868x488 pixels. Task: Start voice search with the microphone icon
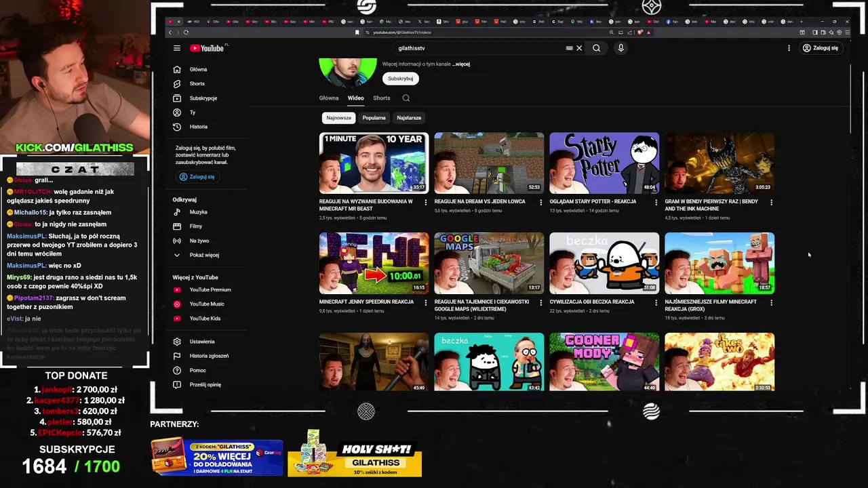coord(620,48)
